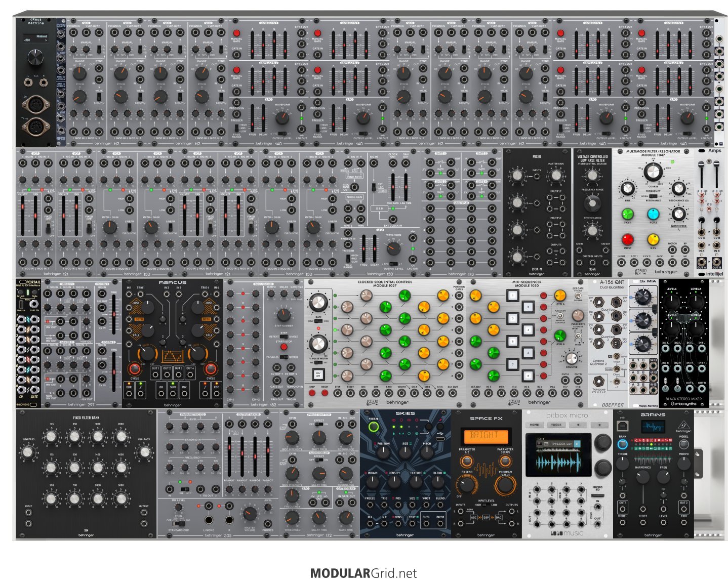Click the OUT 1 jack on Abacus
728x584 pixels.
tap(155, 374)
